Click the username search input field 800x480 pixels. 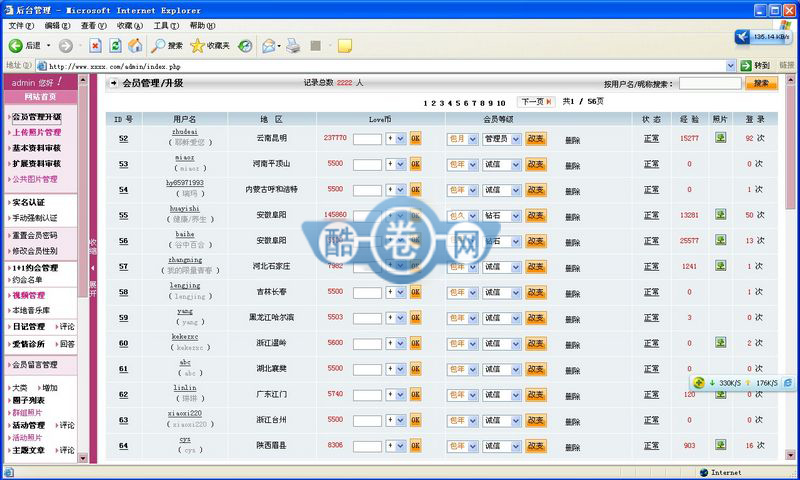click(x=709, y=84)
